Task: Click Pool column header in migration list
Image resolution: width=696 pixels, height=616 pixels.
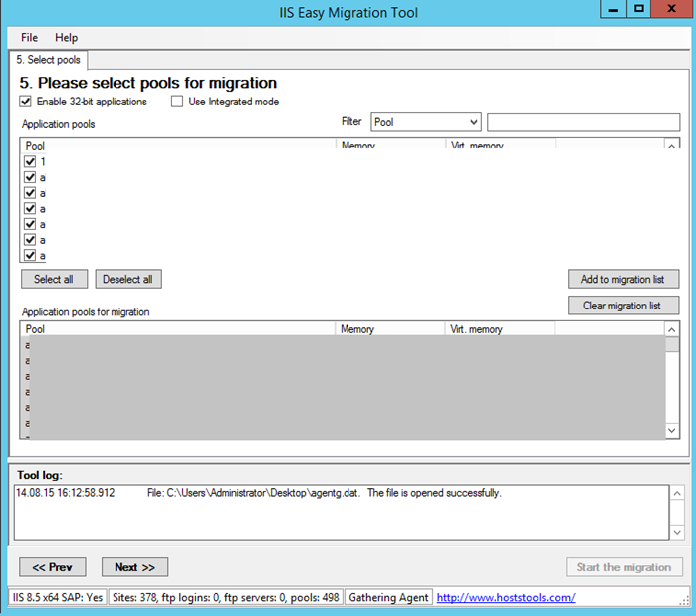Action: pos(177,329)
